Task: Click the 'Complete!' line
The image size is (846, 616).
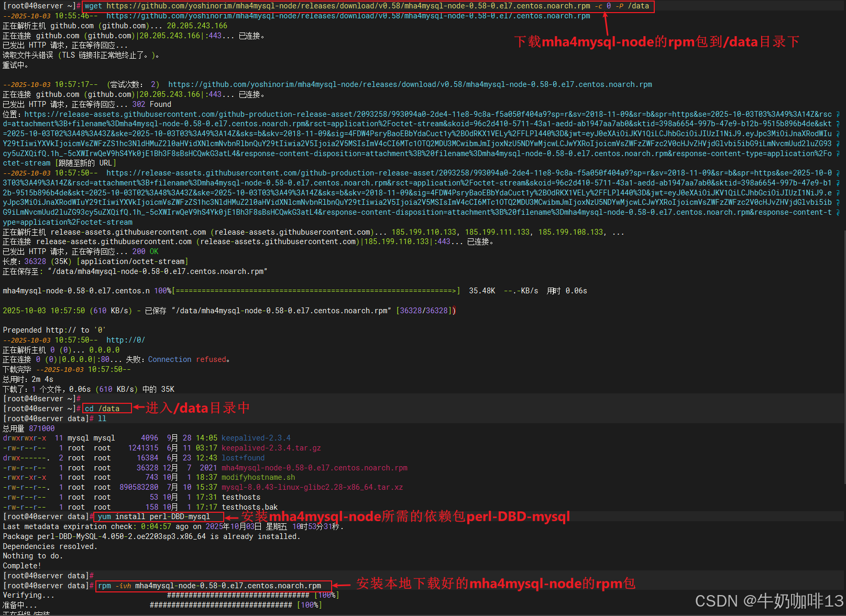Action: pos(22,566)
